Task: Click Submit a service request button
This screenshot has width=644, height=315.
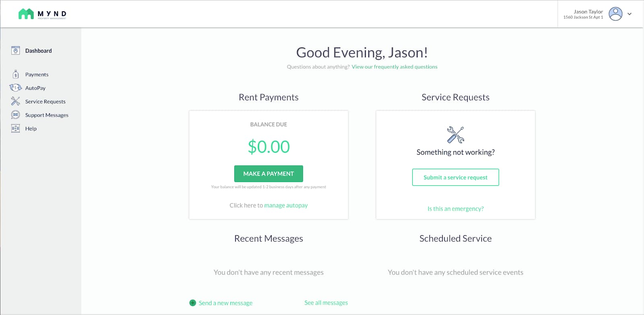Action: pyautogui.click(x=455, y=177)
